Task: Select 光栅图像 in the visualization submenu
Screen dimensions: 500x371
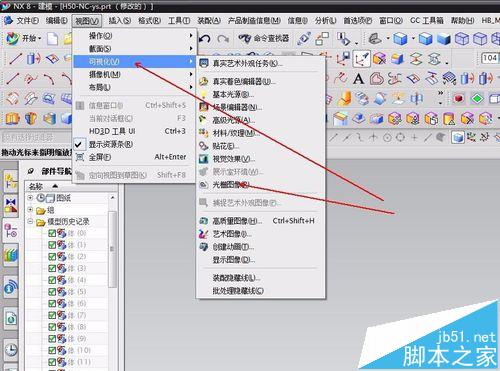Action: (260, 184)
